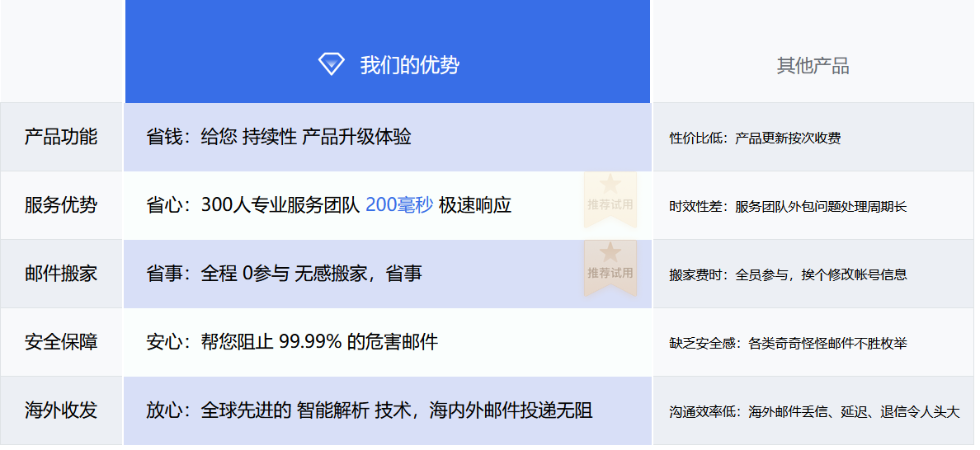The image size is (980, 450).
Task: Click the 服务优势 row label
Action: pyautogui.click(x=61, y=204)
